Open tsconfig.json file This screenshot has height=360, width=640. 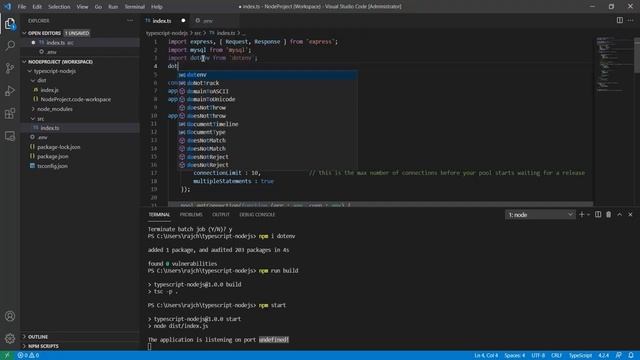click(x=80, y=166)
